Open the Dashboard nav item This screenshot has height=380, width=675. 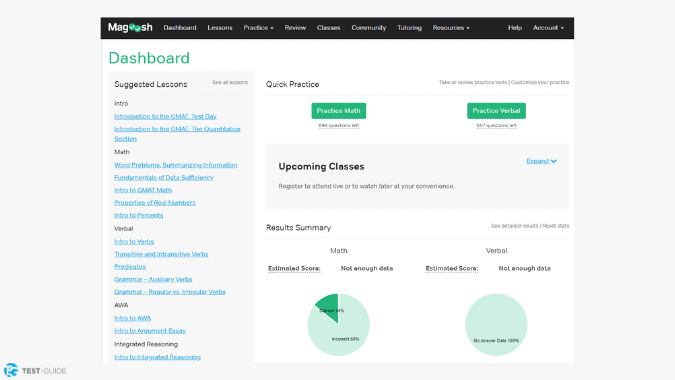point(180,28)
